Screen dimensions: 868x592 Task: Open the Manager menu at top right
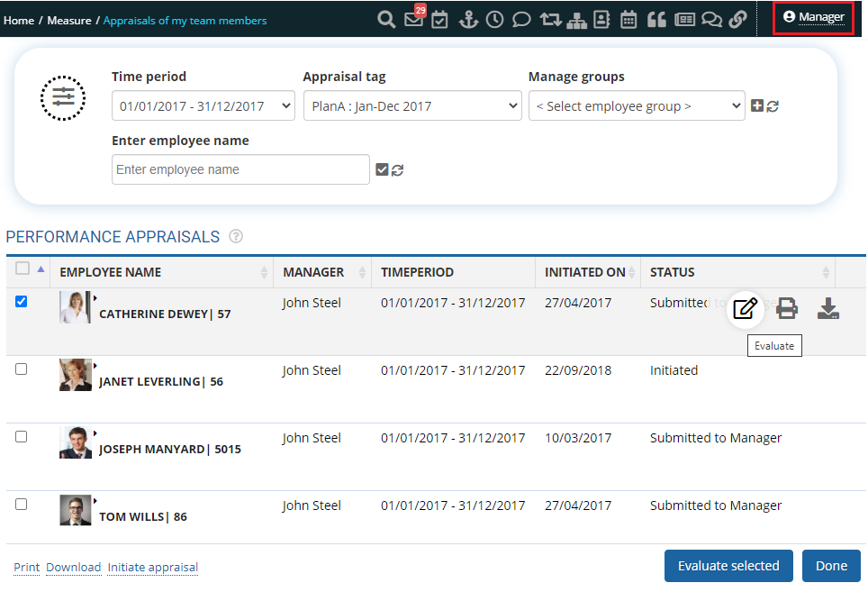812,15
